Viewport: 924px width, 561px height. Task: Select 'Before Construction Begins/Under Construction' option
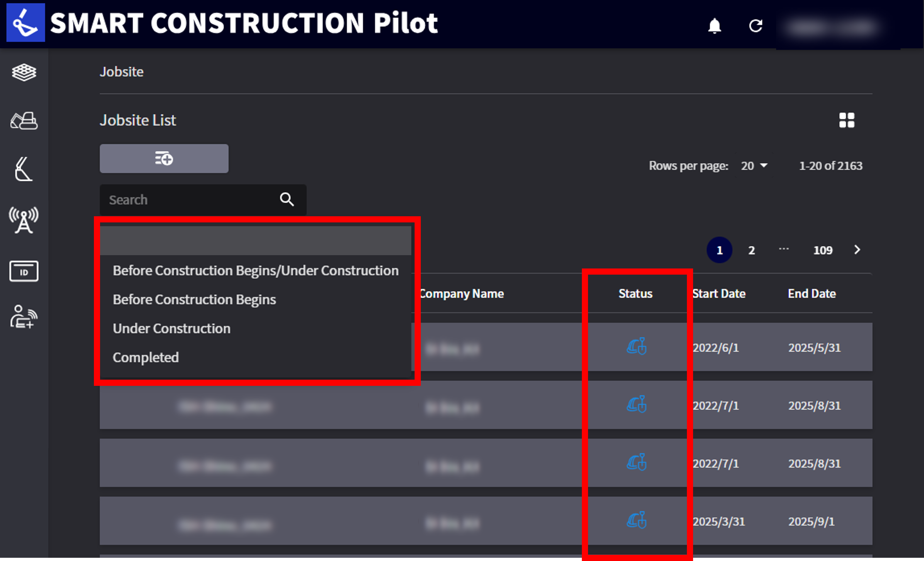pos(255,271)
